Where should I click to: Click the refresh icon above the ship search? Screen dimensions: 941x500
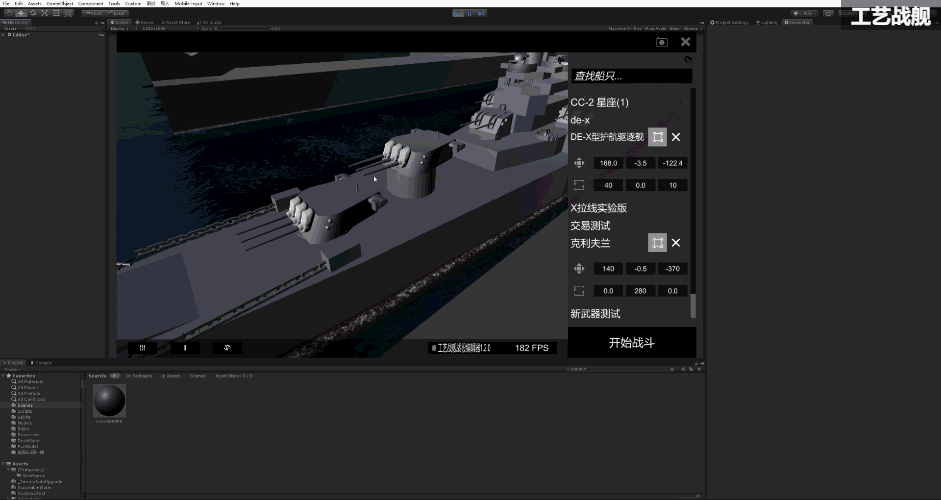click(x=687, y=58)
